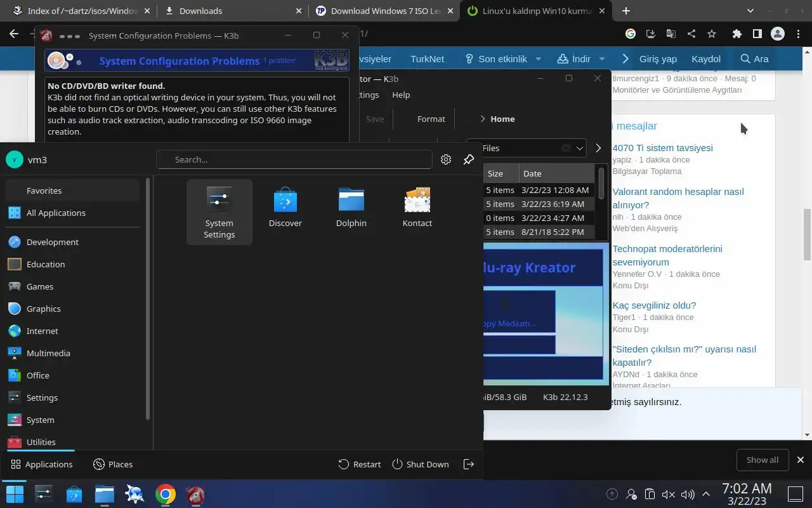This screenshot has height=508, width=812.
Task: Pin the application launcher open
Action: pyautogui.click(x=469, y=159)
